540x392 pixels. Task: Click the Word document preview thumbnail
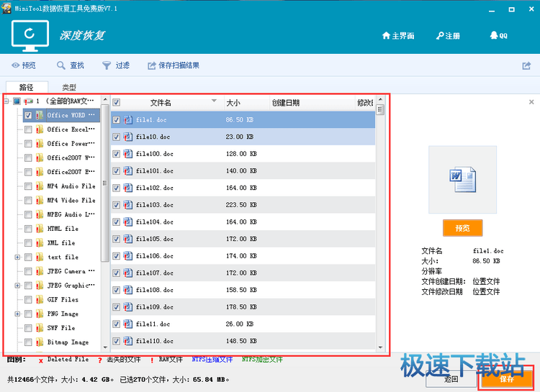click(462, 179)
